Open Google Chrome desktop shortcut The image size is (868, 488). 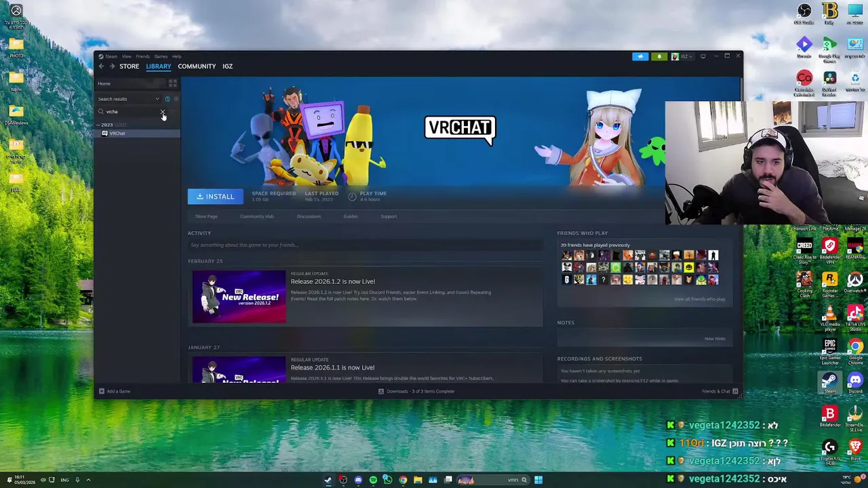pyautogui.click(x=855, y=350)
